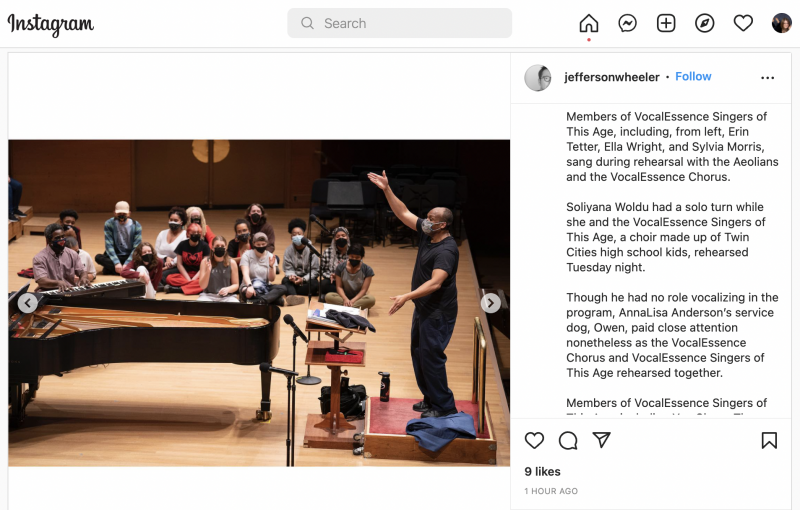Focus the Search input field
Viewport: 800px width, 510px height.
399,23
